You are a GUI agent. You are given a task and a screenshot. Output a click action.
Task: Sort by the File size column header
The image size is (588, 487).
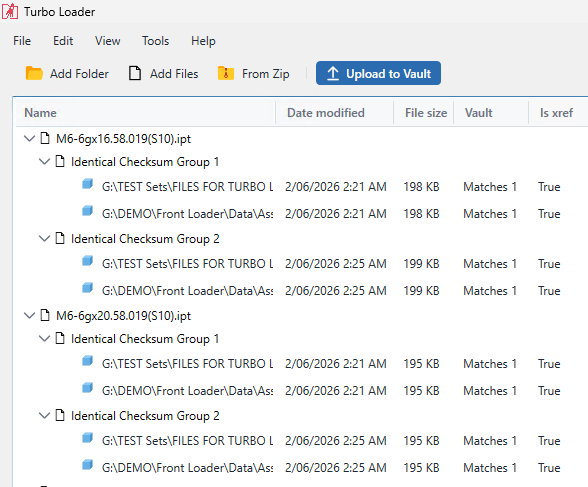point(426,112)
